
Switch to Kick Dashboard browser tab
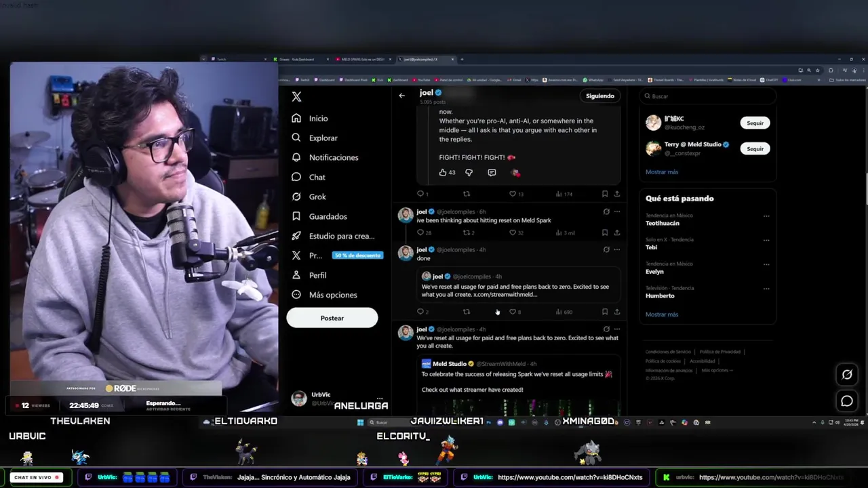[300, 59]
